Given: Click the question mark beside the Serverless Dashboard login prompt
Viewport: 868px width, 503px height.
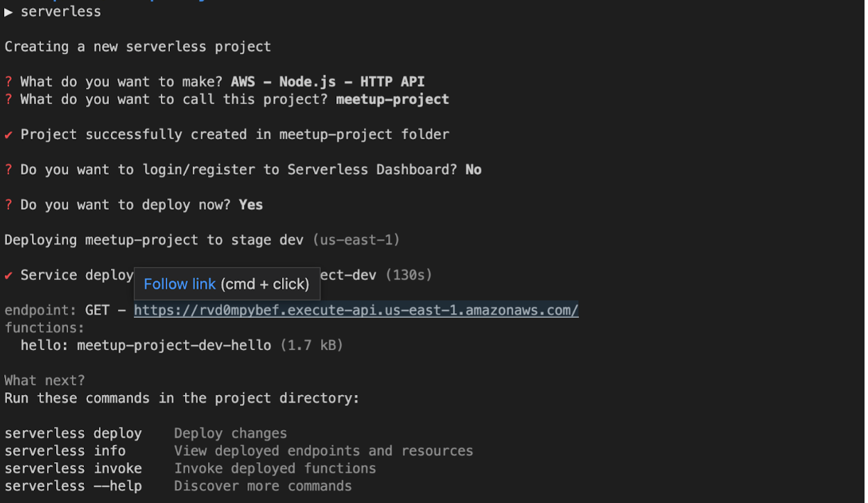Looking at the screenshot, I should (8, 170).
